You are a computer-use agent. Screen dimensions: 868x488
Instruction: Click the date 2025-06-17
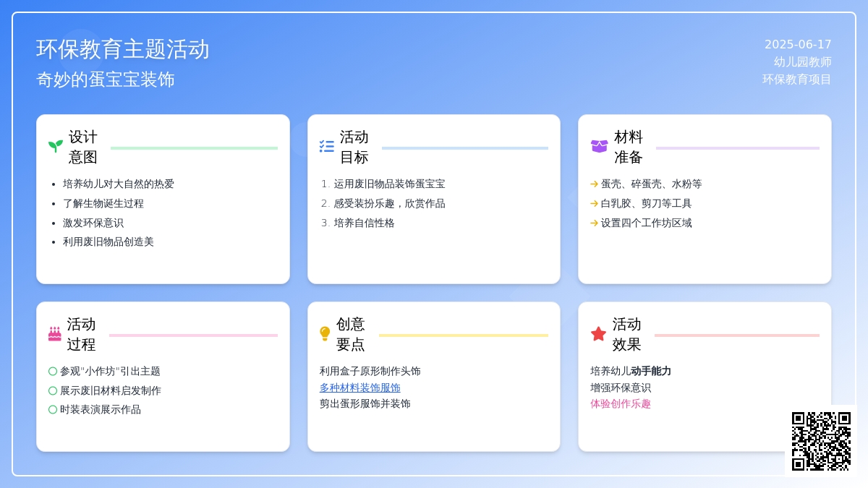coord(798,45)
